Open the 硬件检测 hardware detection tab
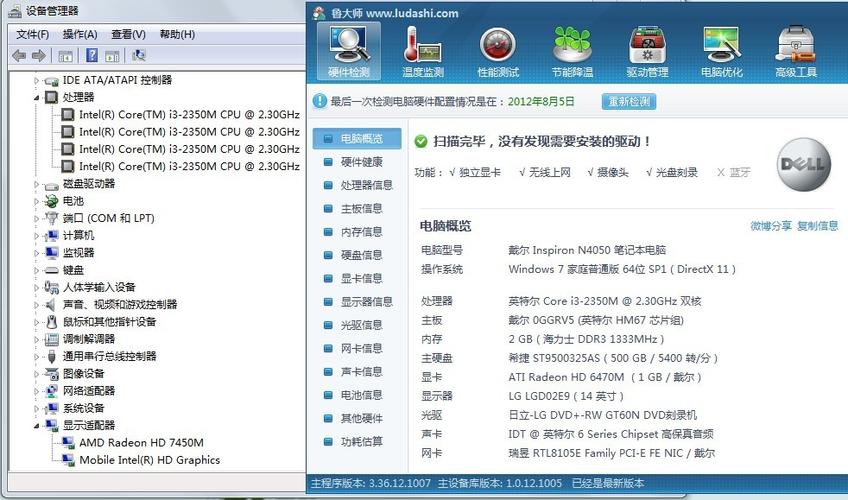The image size is (848, 500). 349,51
